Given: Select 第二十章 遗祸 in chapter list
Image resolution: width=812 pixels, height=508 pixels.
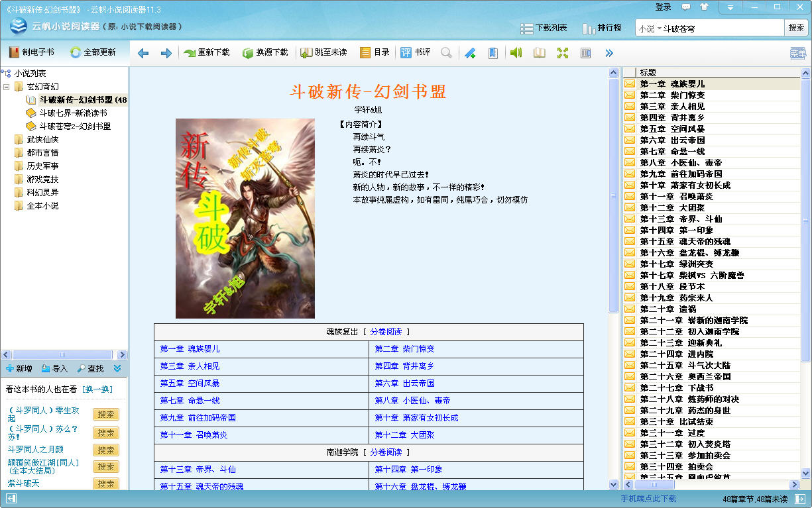Looking at the screenshot, I should click(712, 309).
